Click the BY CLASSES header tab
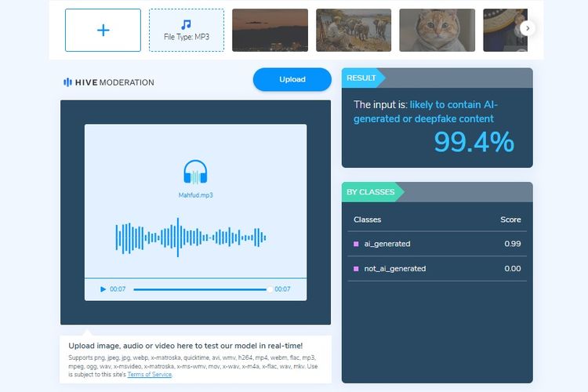 coord(372,192)
